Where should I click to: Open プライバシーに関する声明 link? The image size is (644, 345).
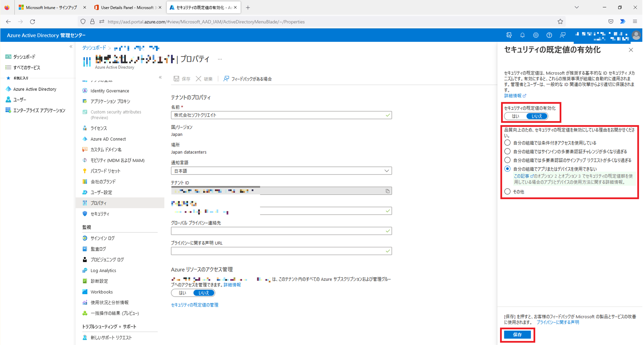[558, 322]
